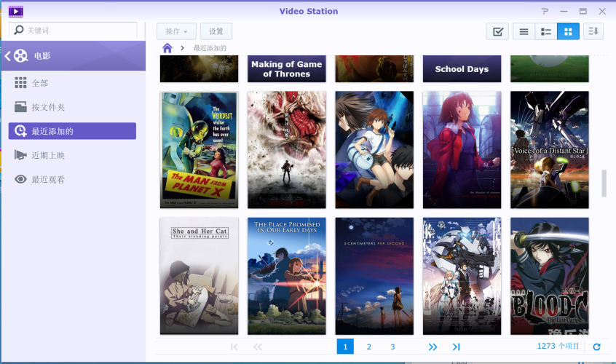This screenshot has height=364, width=616.
Task: Click the camera icon for 近期上映
Action: [x=20, y=155]
